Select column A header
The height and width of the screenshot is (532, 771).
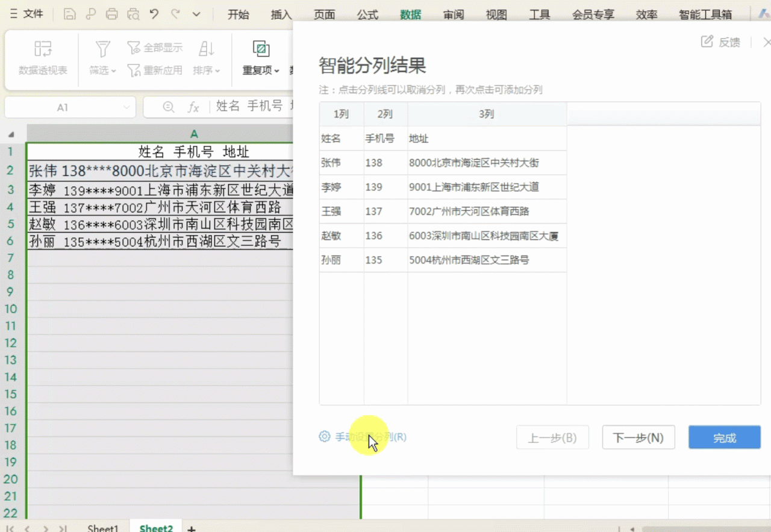[x=194, y=134]
